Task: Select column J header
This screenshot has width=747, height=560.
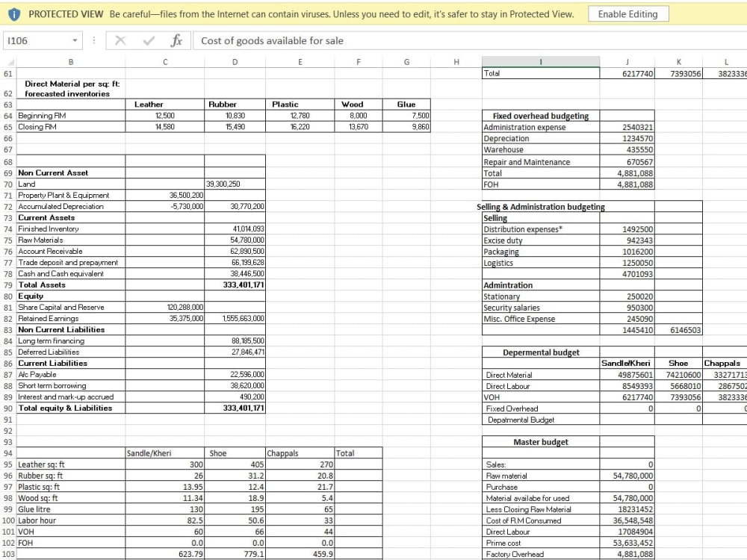Action: click(627, 60)
